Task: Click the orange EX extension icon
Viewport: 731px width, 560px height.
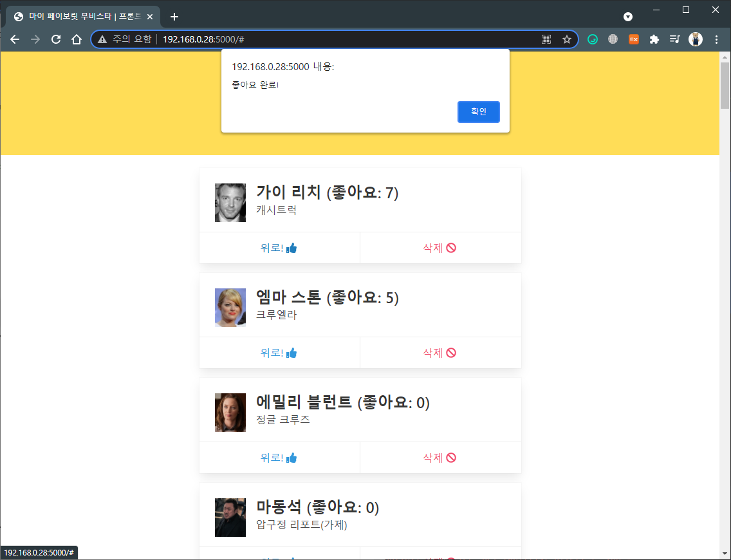Action: click(x=634, y=40)
